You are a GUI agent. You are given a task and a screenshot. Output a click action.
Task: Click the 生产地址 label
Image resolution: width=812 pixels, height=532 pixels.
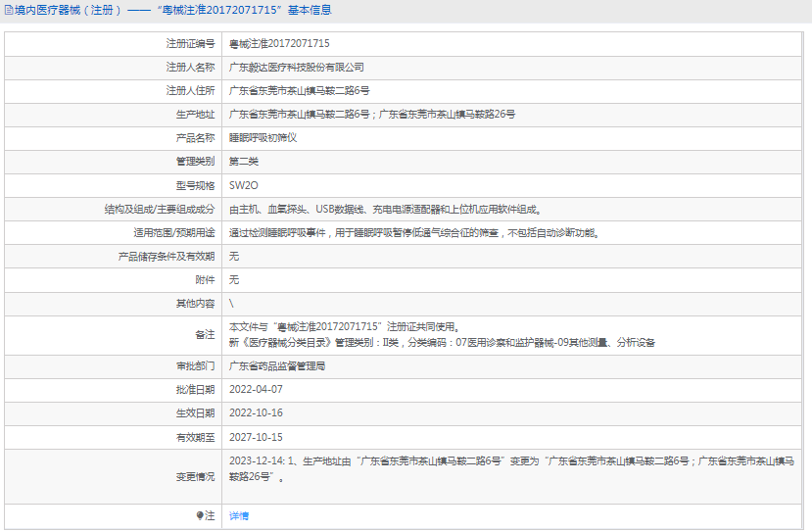coord(195,115)
